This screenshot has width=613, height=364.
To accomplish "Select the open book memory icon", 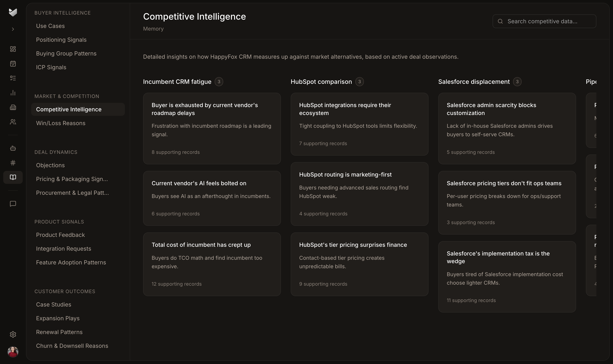I will 13,177.
